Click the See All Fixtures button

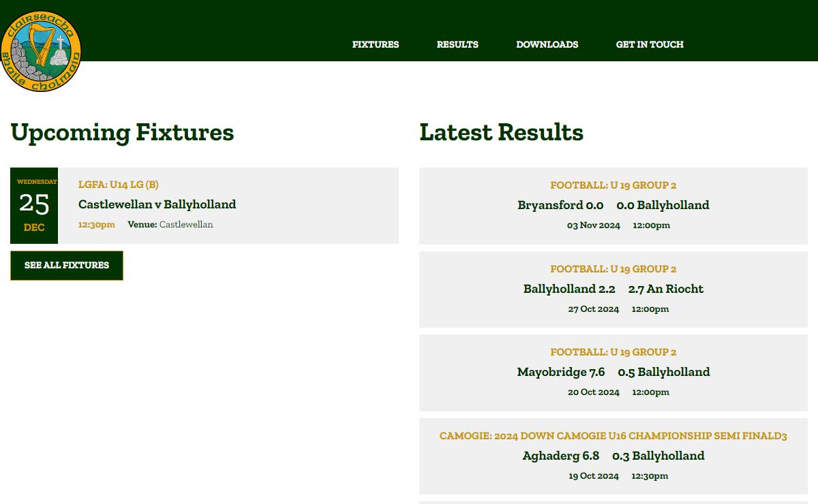[67, 266]
